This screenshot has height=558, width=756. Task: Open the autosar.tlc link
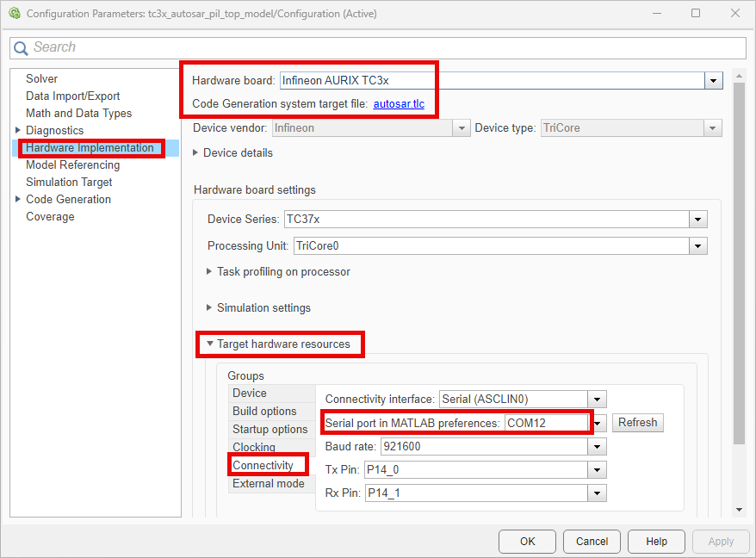pyautogui.click(x=399, y=103)
